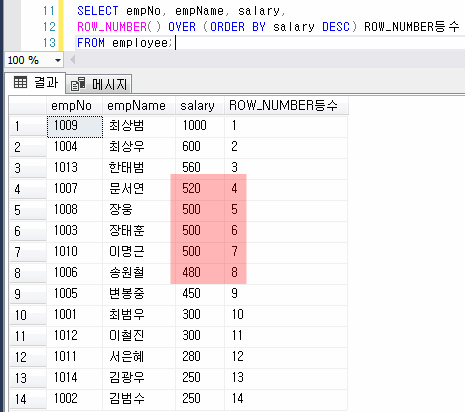Screen dimensions: 465x412
Task: Select row header 8
Action: coord(28,273)
